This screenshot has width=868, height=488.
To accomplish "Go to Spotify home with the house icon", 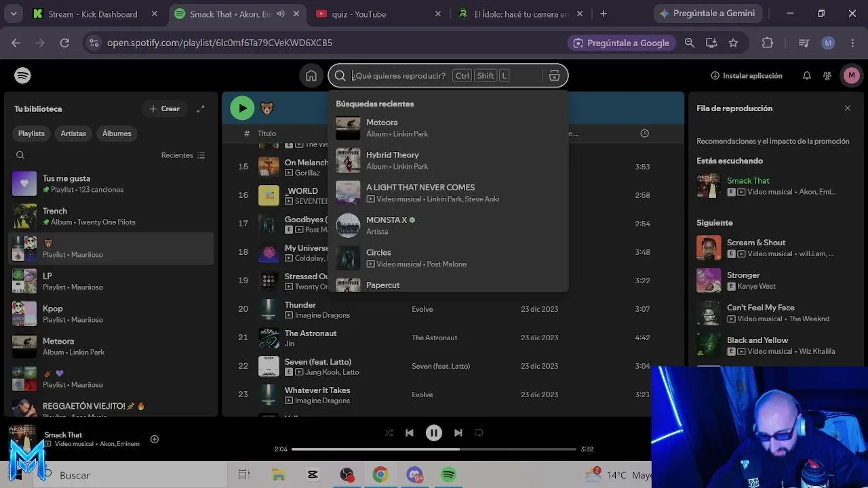I will click(x=311, y=76).
